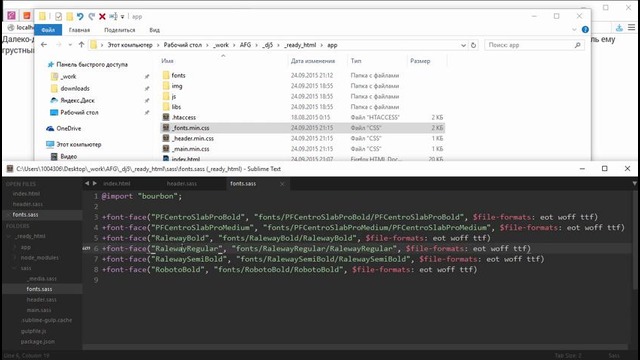Open the Поделиться ribbon tab
This screenshot has height=360, width=640.
pos(120,30)
